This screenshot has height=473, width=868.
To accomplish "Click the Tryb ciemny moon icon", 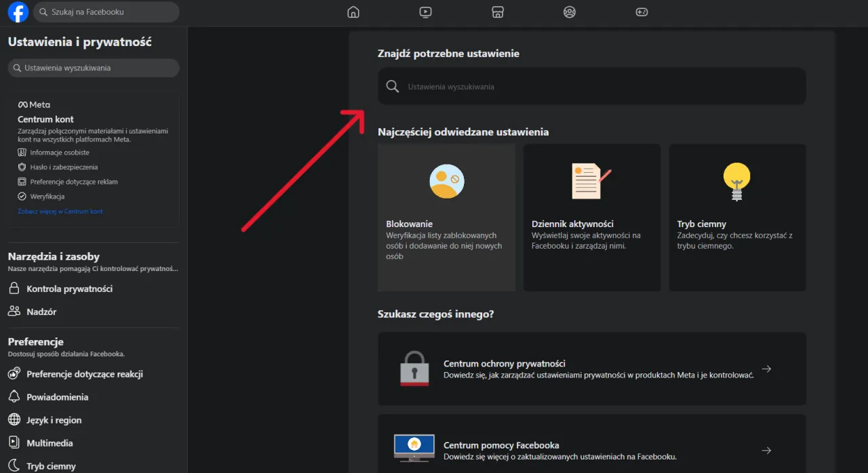I will pyautogui.click(x=14, y=466).
